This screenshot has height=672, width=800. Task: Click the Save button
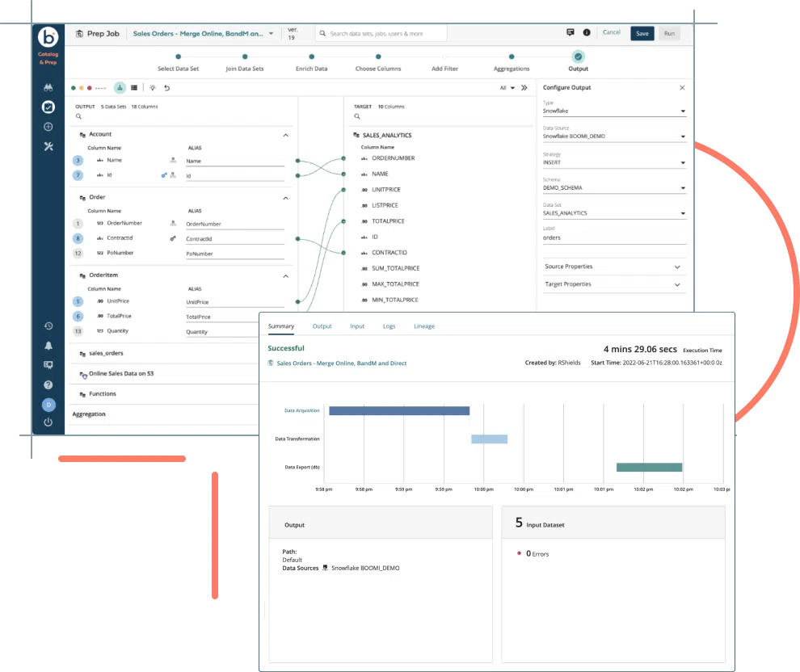click(642, 34)
